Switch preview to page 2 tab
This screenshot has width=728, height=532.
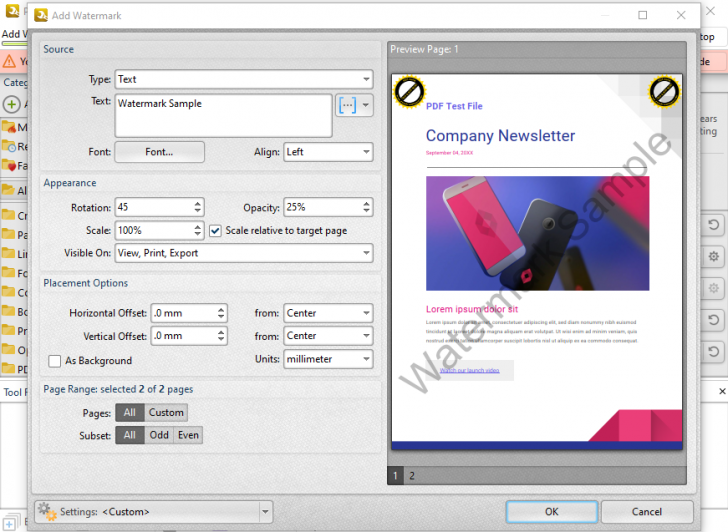point(412,476)
